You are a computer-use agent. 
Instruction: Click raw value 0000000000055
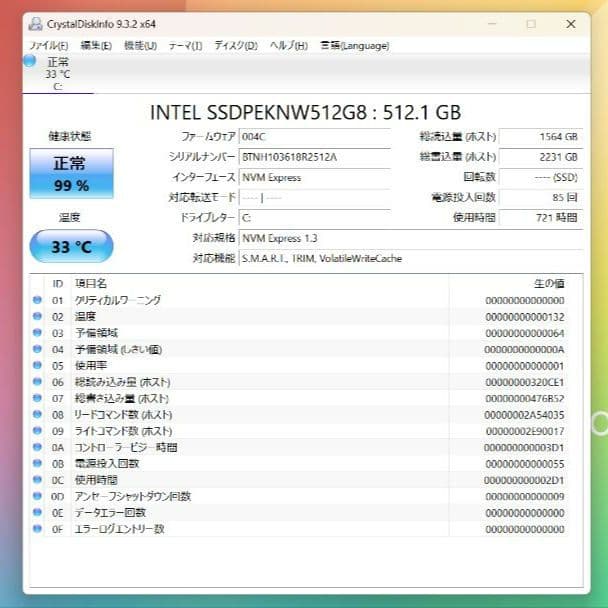coord(525,464)
